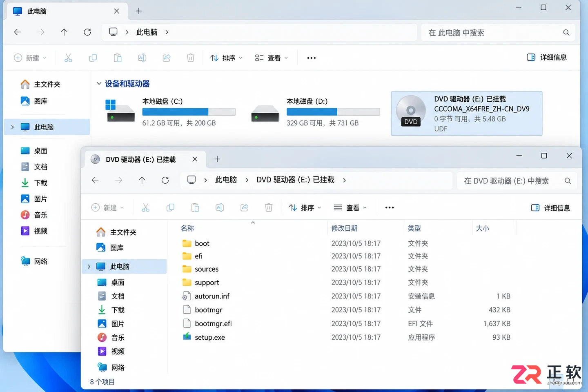Go back in the DVD drive window
588x392 pixels.
click(95, 180)
